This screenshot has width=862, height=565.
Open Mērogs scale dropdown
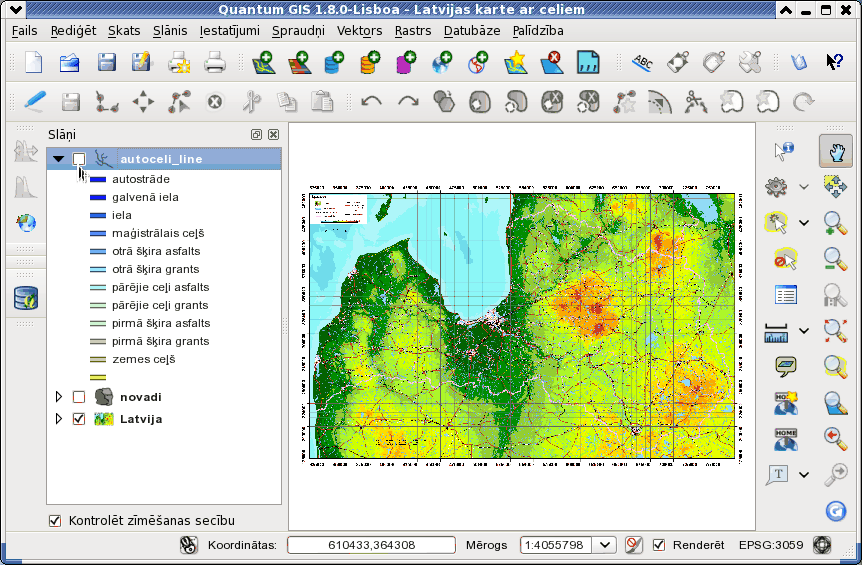[604, 545]
